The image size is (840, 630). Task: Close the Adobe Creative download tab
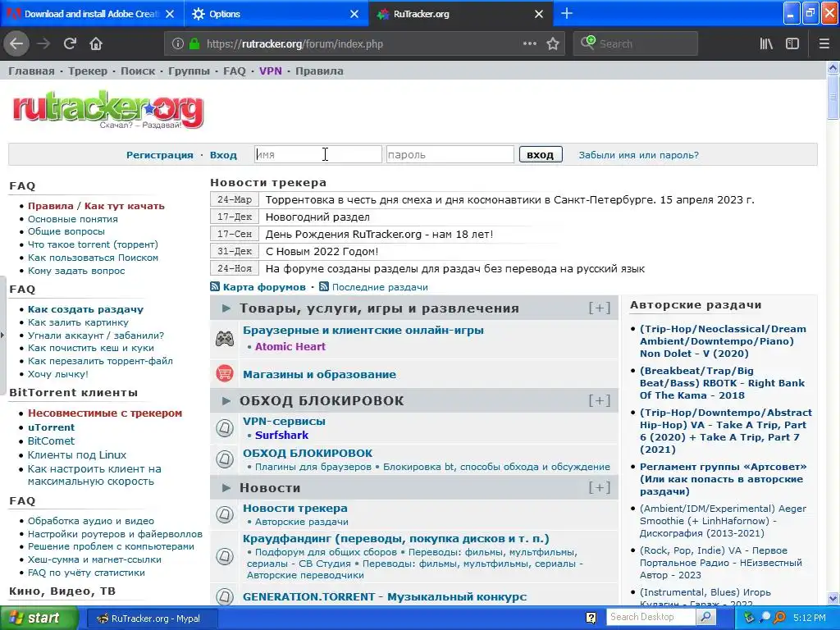(170, 14)
